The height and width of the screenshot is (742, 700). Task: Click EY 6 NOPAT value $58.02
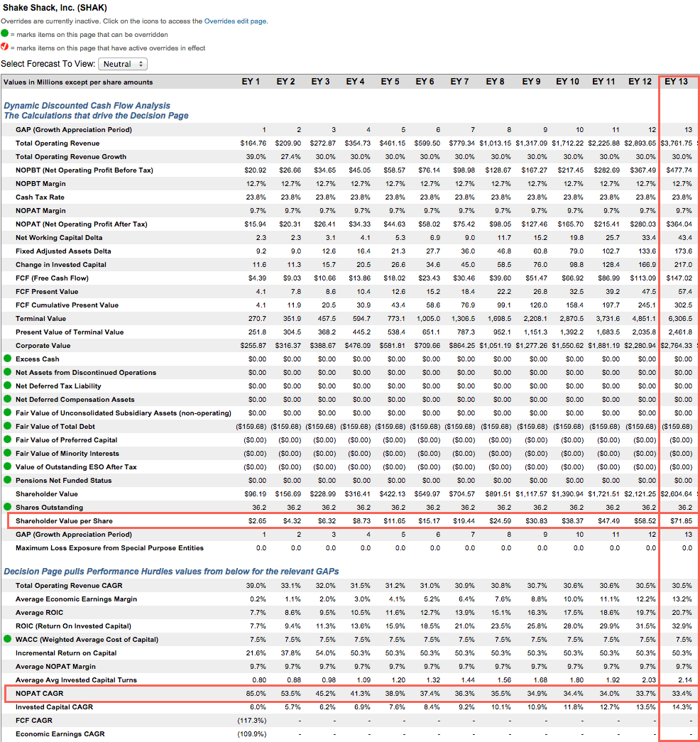429,224
